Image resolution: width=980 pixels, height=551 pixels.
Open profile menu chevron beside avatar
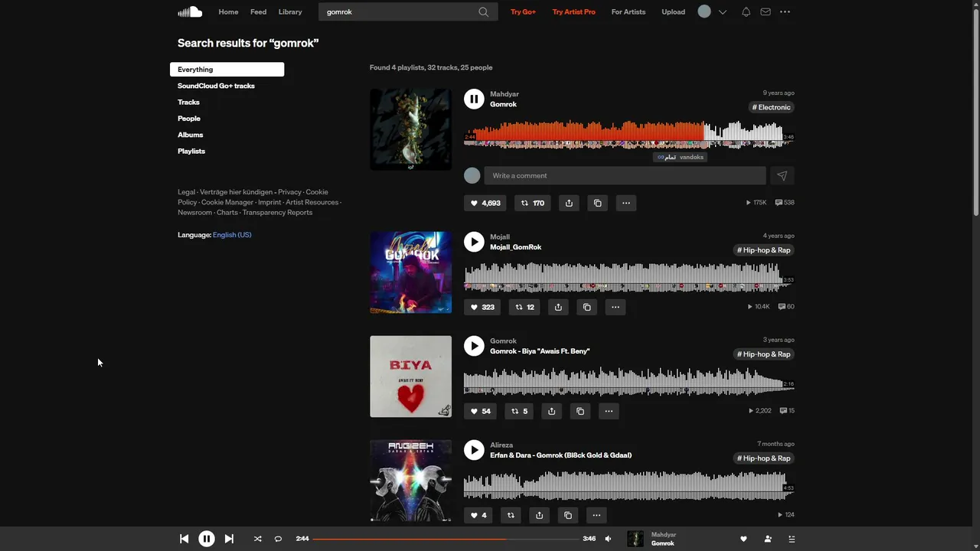[x=722, y=11]
